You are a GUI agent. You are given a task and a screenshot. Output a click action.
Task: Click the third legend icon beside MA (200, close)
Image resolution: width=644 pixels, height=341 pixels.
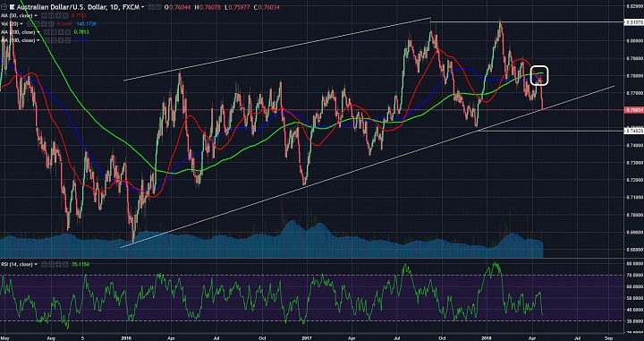point(61,32)
